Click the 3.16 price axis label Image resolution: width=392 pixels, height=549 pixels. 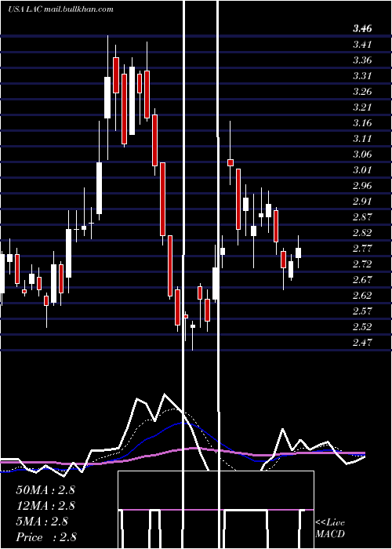tap(362, 123)
